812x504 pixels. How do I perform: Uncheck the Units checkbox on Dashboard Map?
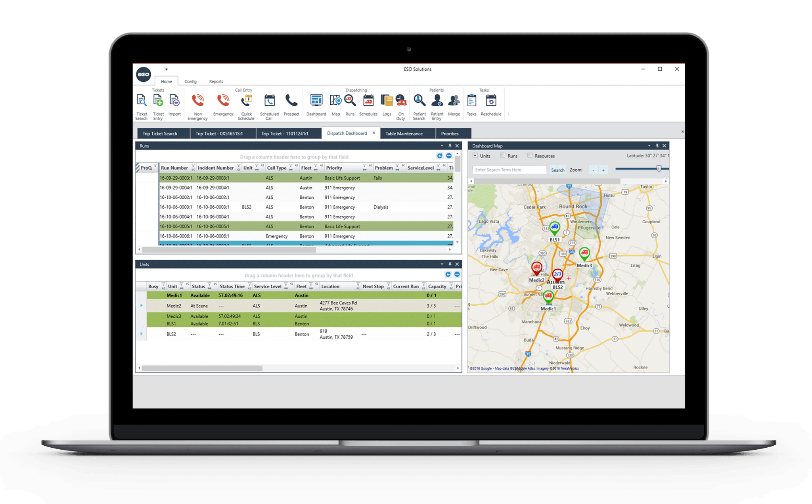point(475,155)
